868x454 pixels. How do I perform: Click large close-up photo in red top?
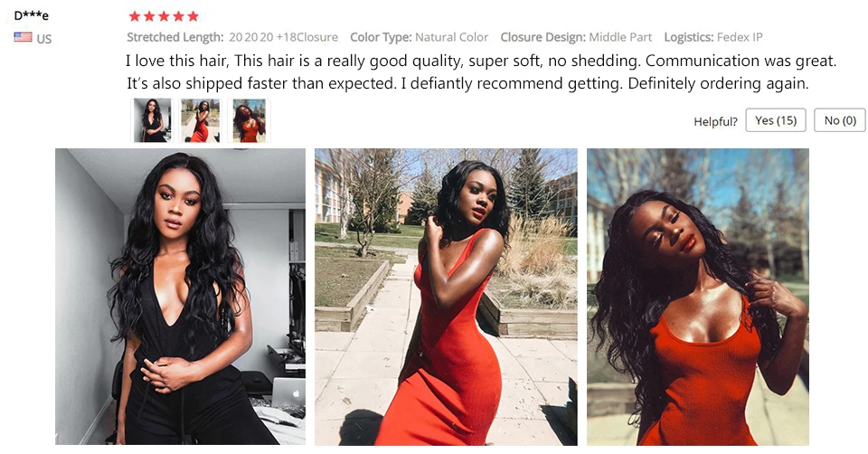click(698, 297)
